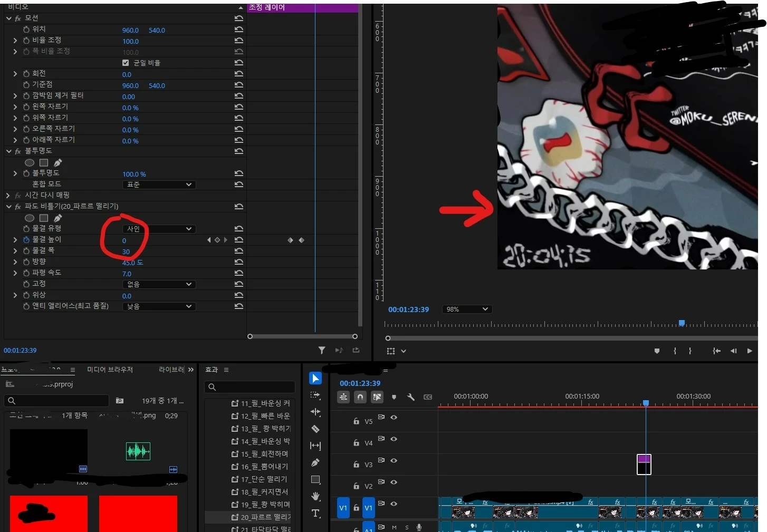Step back one frame in Program monitor

tap(733, 351)
